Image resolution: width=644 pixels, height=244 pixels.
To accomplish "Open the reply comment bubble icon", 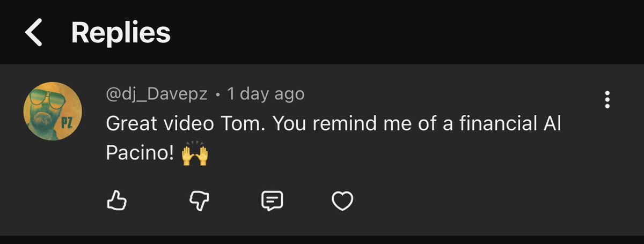I will pyautogui.click(x=272, y=201).
